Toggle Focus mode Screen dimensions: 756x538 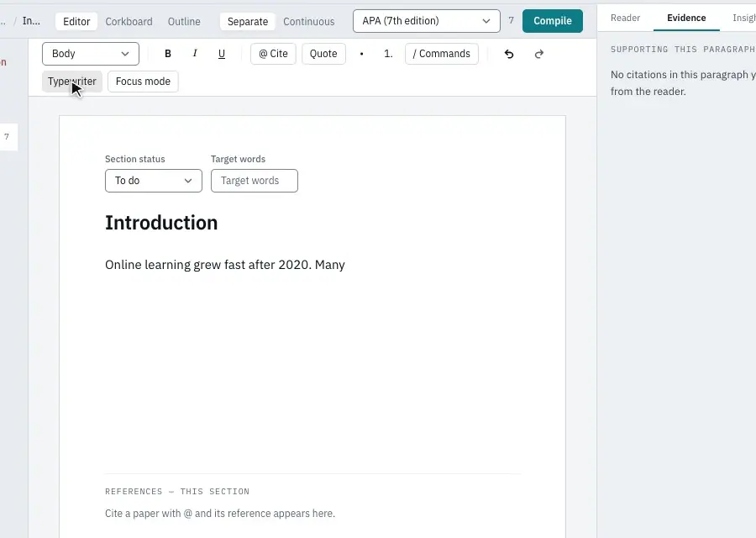(143, 81)
